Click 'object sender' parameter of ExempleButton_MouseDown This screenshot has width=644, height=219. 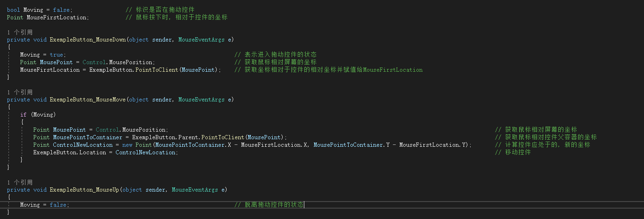pos(150,40)
